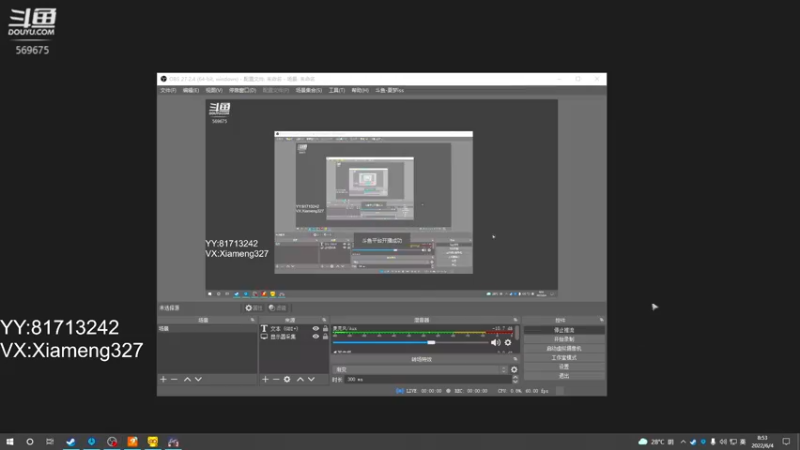Screen dimensions: 800x450
Task: Open the OBS icon on the taskbar
Action: pos(112,442)
